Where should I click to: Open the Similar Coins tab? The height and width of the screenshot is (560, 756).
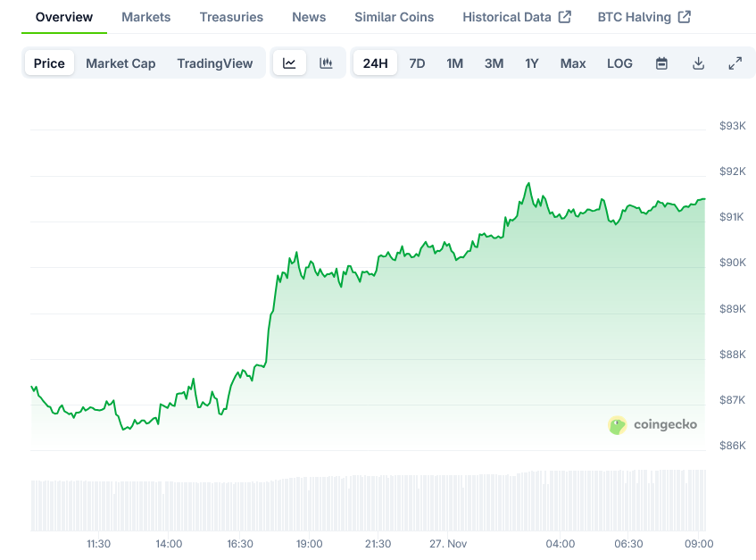pos(394,17)
